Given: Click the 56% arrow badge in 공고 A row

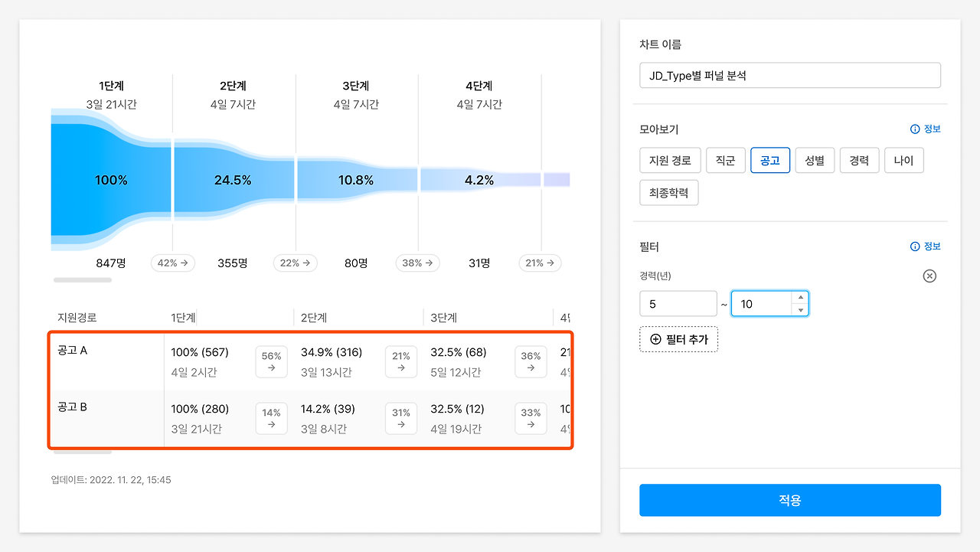Looking at the screenshot, I should [x=272, y=361].
